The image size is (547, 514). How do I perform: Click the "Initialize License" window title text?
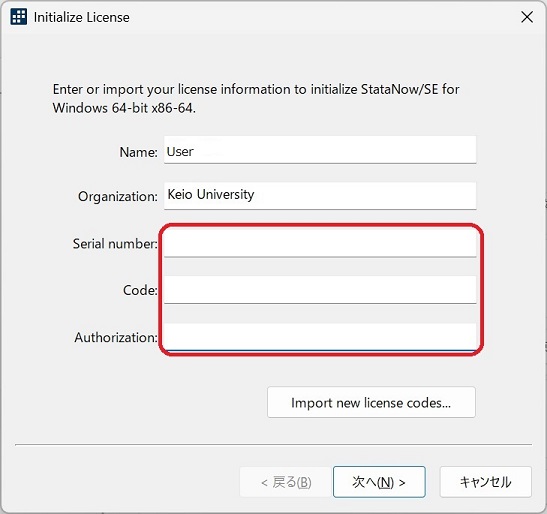click(82, 17)
